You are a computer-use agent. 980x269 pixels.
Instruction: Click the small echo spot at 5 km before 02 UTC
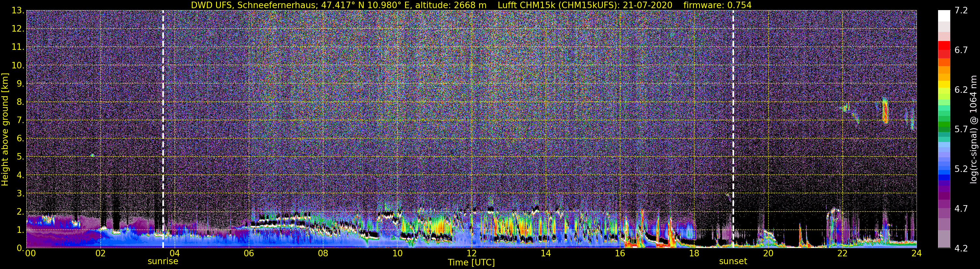92,155
